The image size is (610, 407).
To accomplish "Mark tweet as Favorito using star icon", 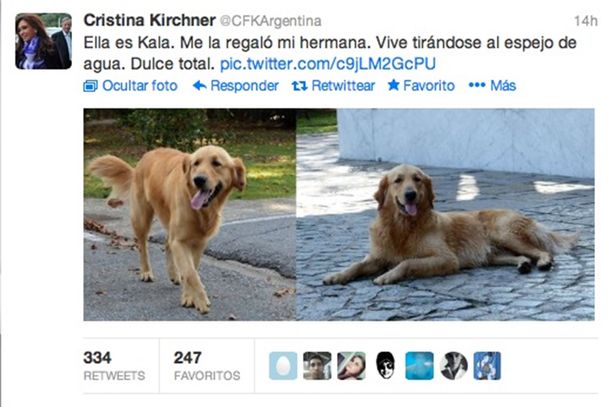I will pos(393,85).
